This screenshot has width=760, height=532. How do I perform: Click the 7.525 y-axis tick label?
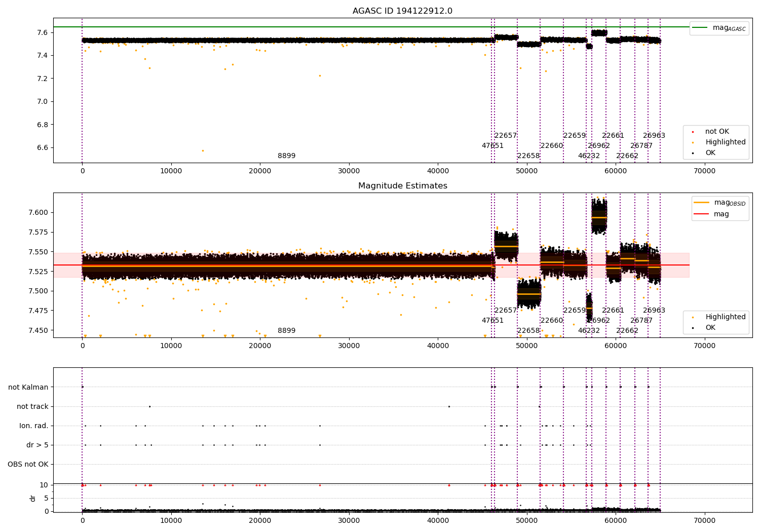(38, 272)
